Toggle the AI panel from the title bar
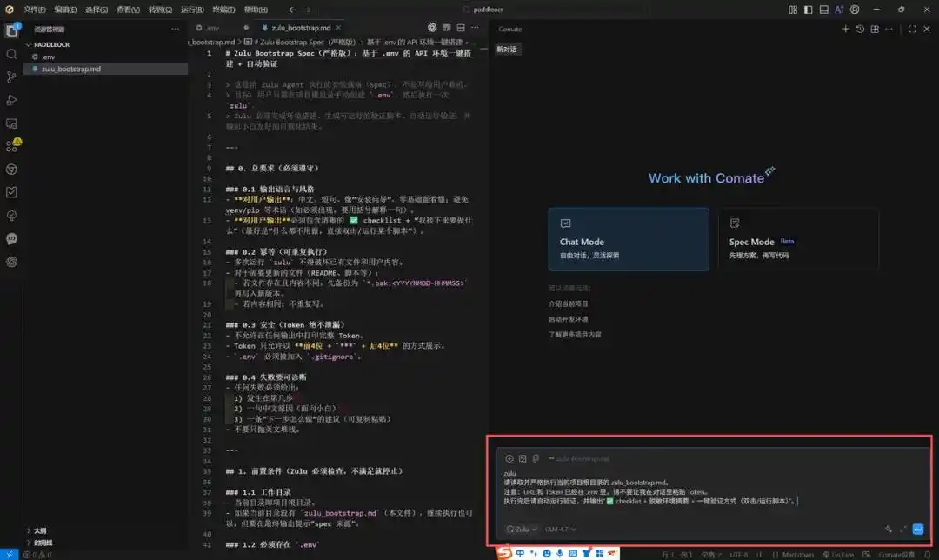 click(x=839, y=10)
